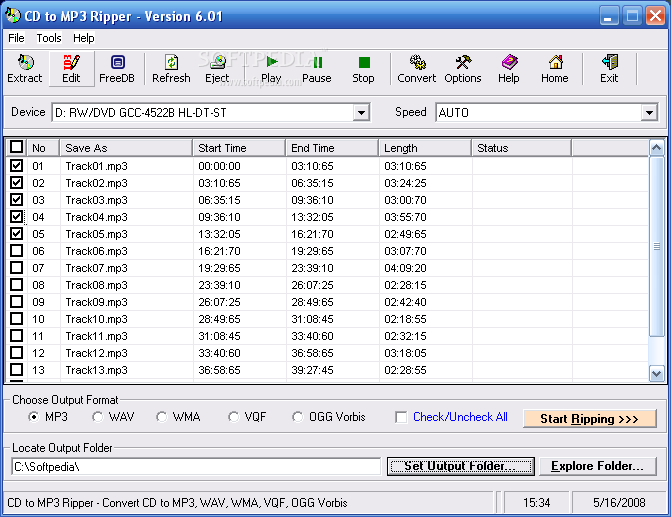Click the output folder path field
The height and width of the screenshot is (517, 671).
196,466
